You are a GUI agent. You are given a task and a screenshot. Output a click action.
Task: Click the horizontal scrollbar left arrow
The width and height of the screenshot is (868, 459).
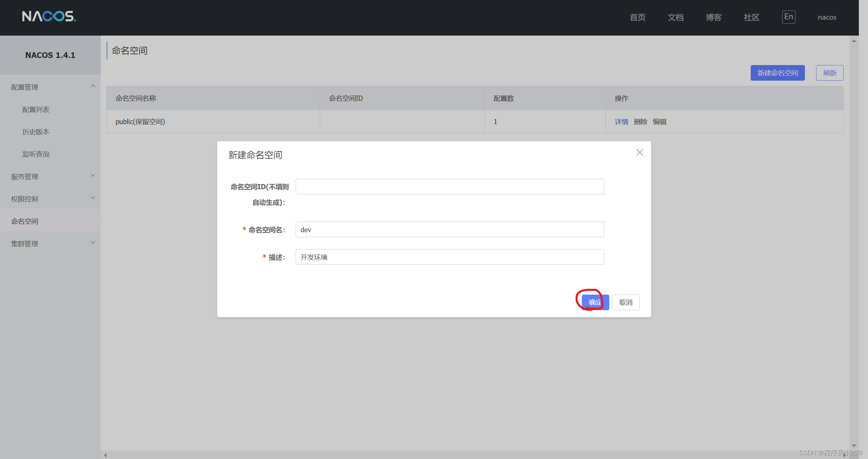click(x=105, y=455)
